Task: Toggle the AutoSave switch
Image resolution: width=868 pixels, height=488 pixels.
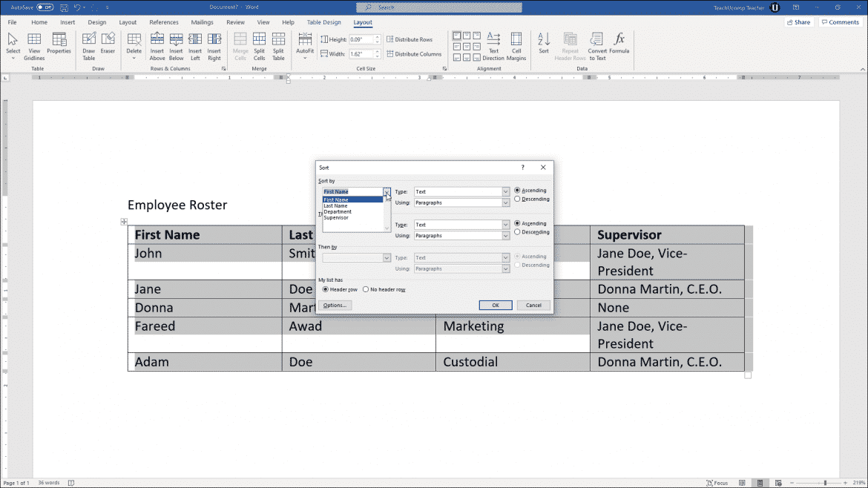Action: click(45, 7)
